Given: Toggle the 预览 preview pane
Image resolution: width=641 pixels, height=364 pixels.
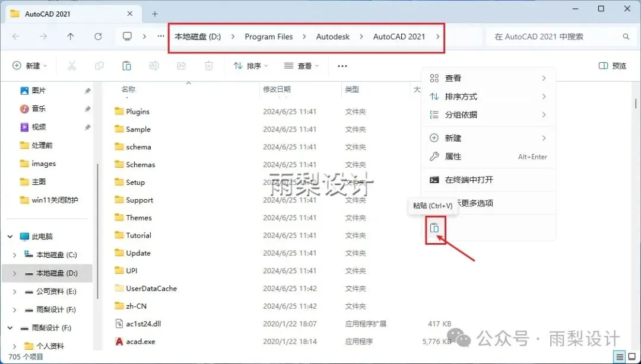Looking at the screenshot, I should click(613, 66).
